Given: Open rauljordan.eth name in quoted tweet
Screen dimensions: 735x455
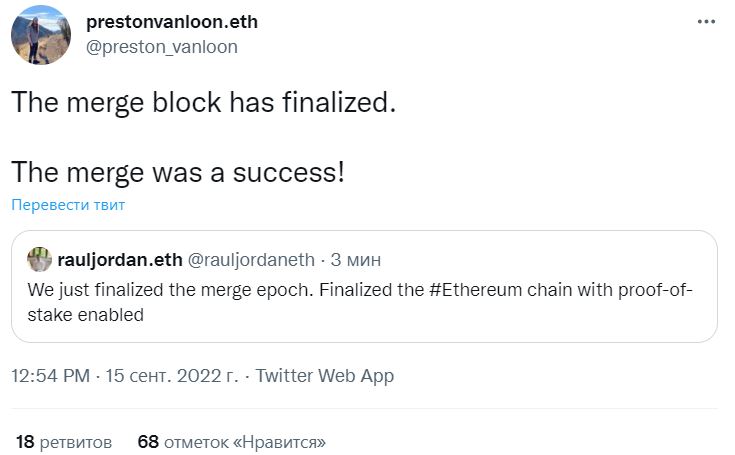Looking at the screenshot, I should click(120, 260).
